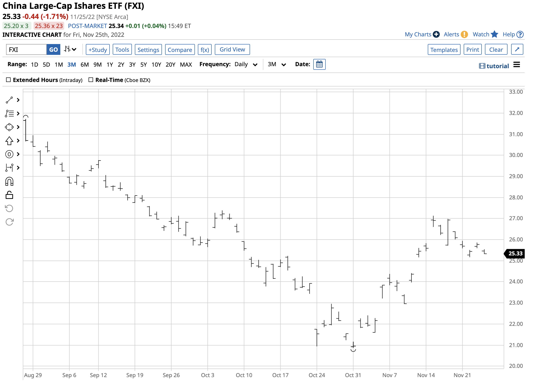Click the Templates button
538x392 pixels.
(x=444, y=50)
